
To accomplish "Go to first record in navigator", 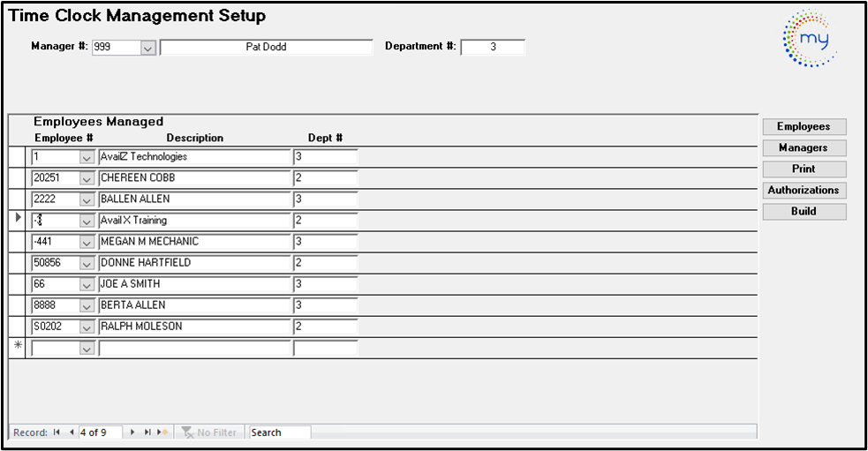I will (x=57, y=432).
